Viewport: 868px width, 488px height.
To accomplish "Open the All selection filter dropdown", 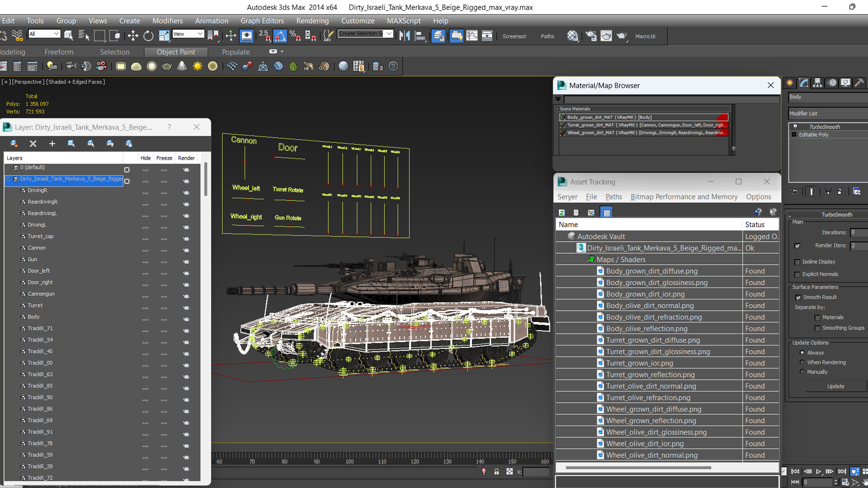I will click(x=44, y=34).
